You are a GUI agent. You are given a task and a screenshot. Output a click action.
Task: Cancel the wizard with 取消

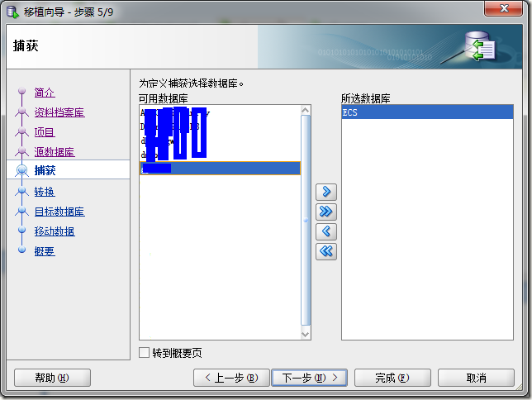coord(476,378)
